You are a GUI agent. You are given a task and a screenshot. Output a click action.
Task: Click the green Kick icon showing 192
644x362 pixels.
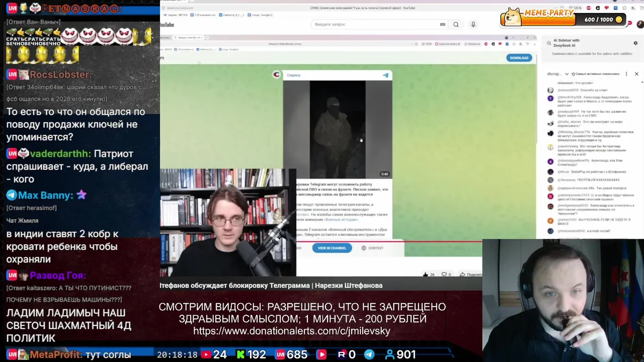tap(240, 354)
